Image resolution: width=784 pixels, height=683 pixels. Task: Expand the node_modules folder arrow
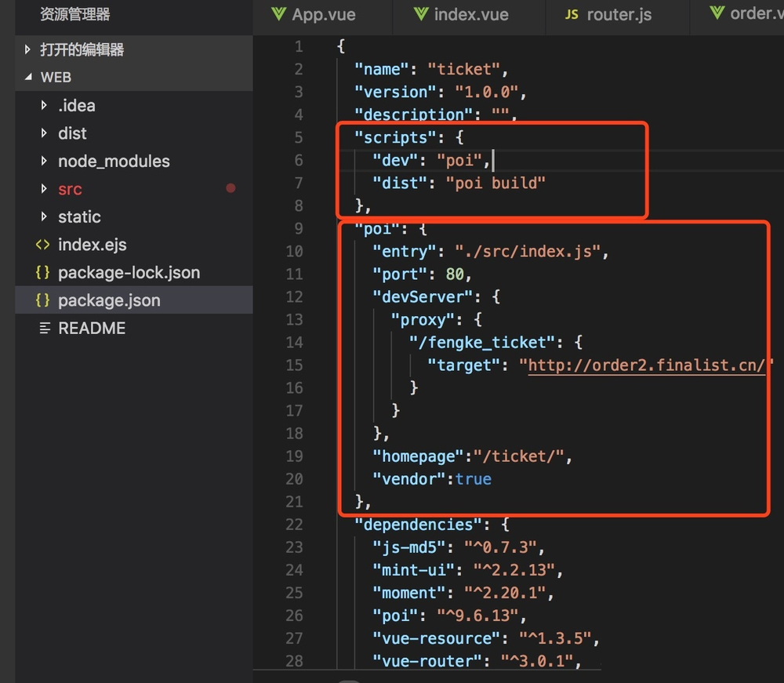coord(44,162)
